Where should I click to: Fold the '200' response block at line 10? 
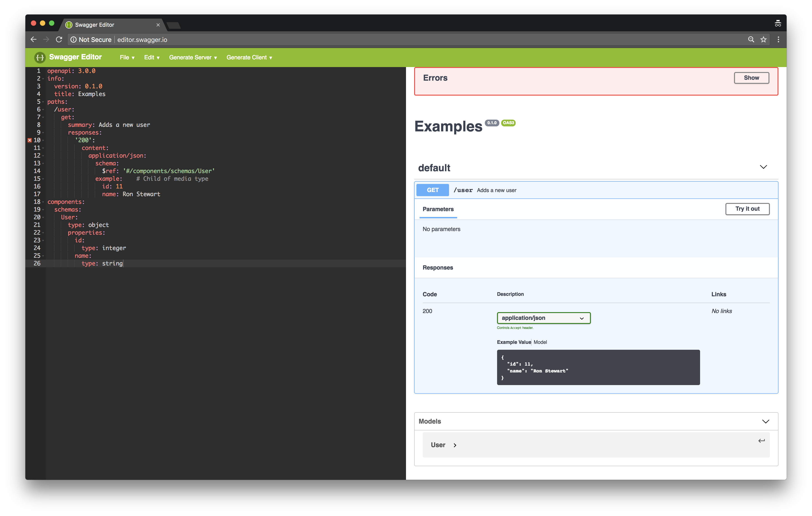point(43,140)
